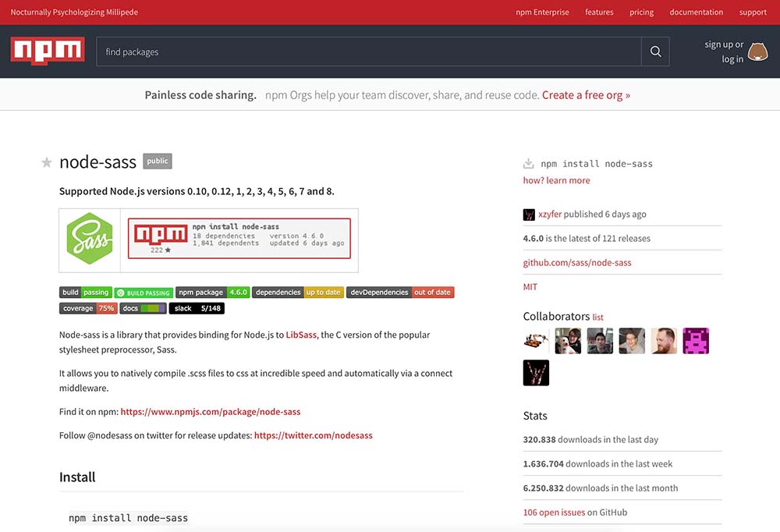Click 1.636.704 downloads in the last week
Image resolution: width=780 pixels, height=532 pixels.
pyautogui.click(x=597, y=464)
